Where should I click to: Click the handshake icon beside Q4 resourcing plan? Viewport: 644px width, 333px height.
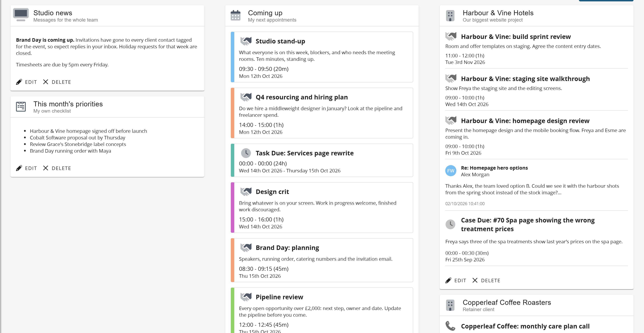pos(246,97)
